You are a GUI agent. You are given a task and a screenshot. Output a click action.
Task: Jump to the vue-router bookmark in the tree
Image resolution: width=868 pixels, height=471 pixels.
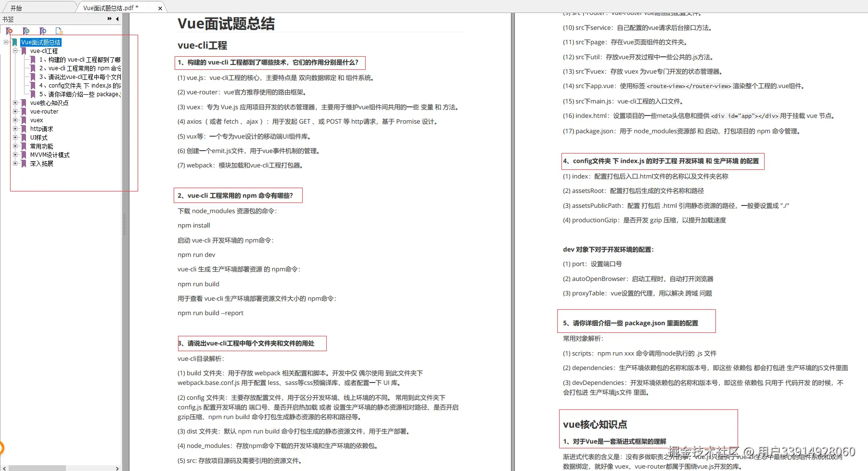pos(44,112)
